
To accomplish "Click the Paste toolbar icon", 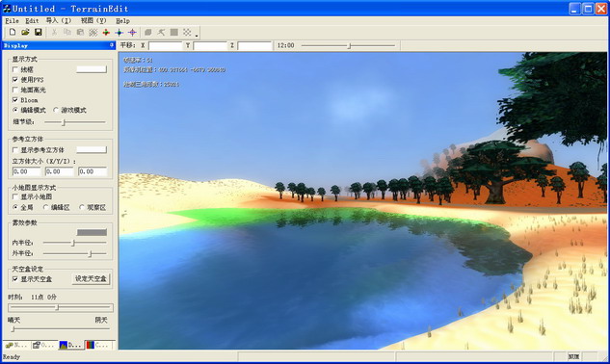I will click(80, 33).
